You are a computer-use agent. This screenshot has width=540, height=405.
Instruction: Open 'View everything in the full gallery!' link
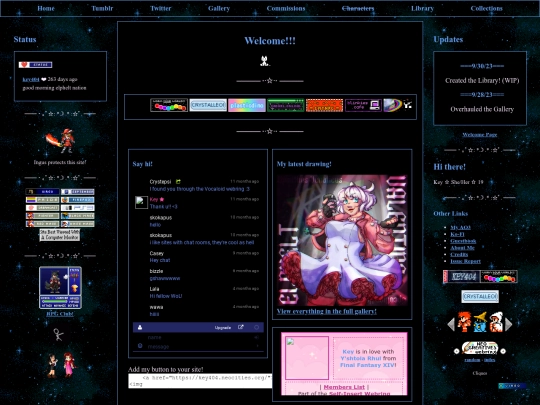click(326, 311)
